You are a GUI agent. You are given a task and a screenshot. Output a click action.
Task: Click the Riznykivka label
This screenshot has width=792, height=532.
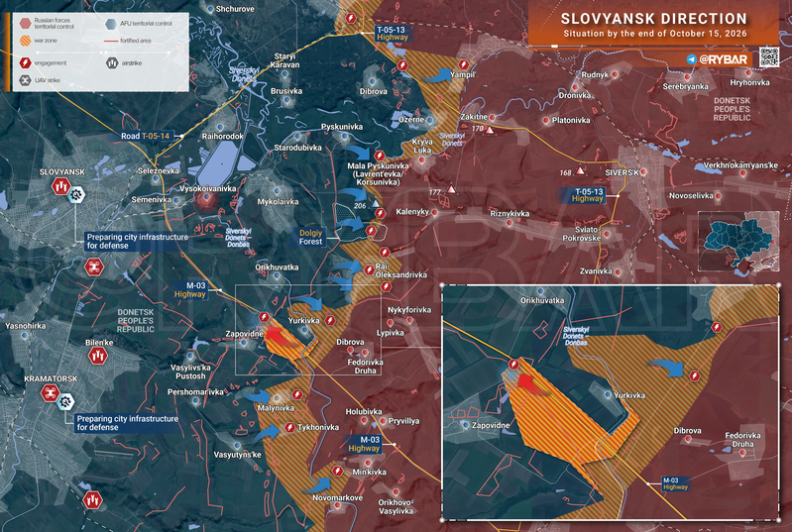pos(509,214)
